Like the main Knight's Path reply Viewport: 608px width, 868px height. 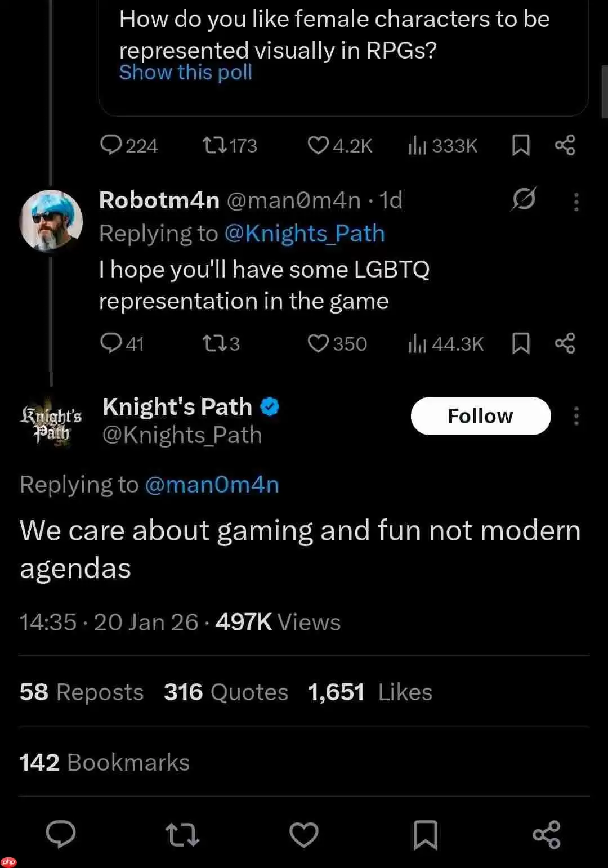pyautogui.click(x=304, y=834)
